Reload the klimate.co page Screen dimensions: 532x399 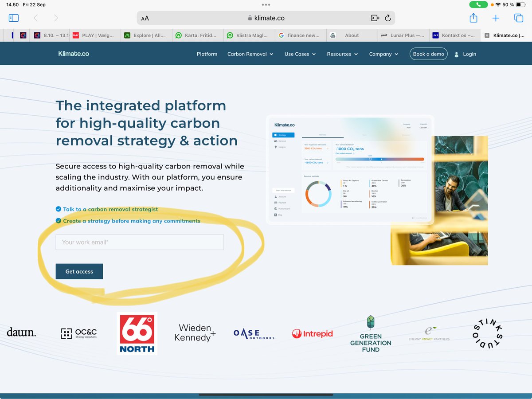point(388,18)
